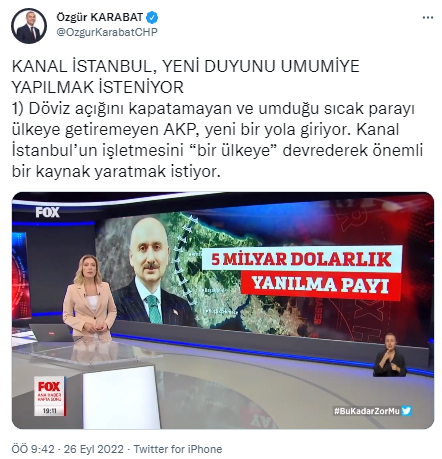Image resolution: width=442 pixels, height=459 pixels.
Task: Open Özgür KARABAT's profile picture
Action: click(29, 26)
